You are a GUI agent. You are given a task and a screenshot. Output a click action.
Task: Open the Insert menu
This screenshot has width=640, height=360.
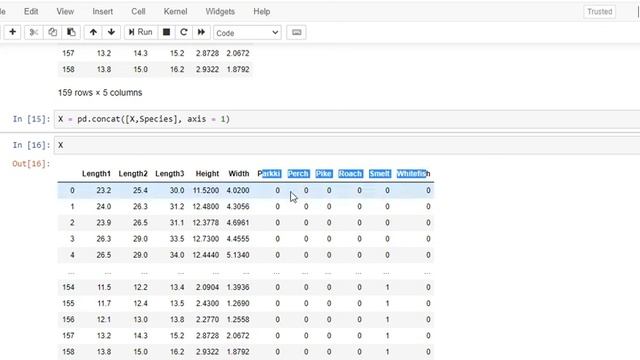(x=102, y=11)
